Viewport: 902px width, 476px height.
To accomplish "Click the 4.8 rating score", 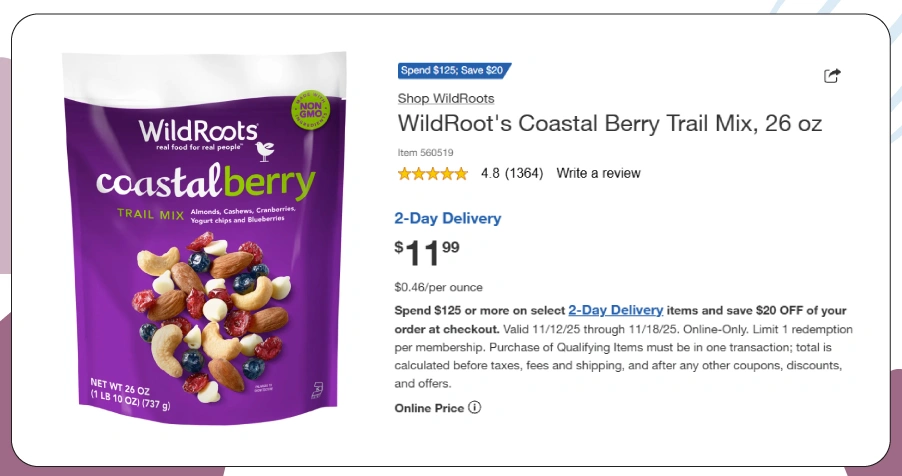I will coord(490,174).
